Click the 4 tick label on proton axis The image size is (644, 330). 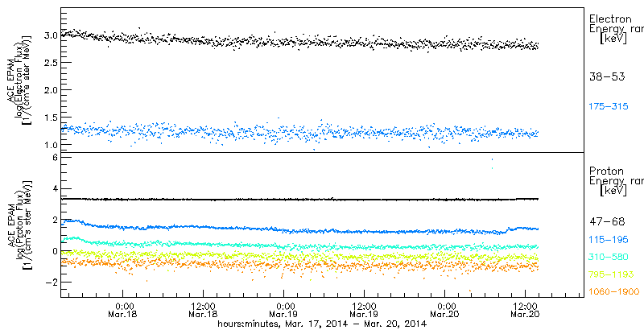point(53,189)
